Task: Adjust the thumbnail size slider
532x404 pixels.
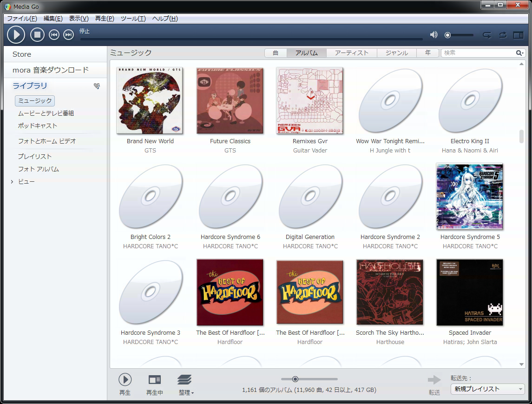Action: click(x=309, y=379)
